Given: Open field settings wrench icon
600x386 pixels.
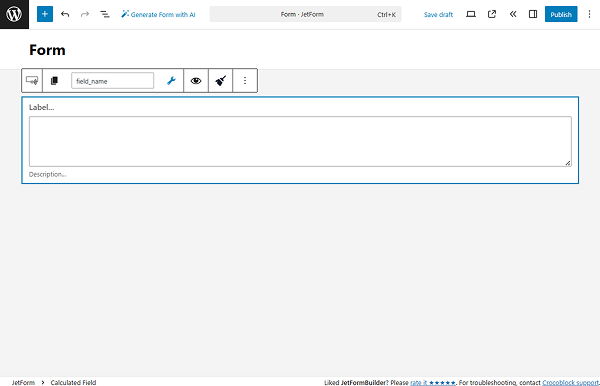Looking at the screenshot, I should coord(171,81).
